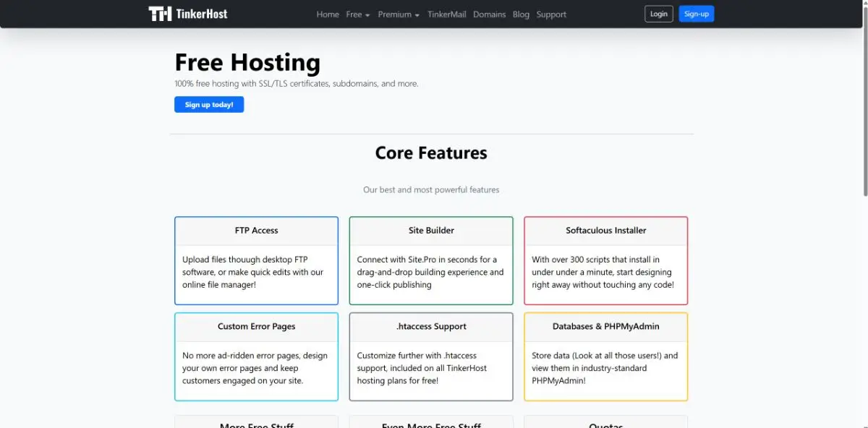This screenshot has height=428, width=868.
Task: Click the Login button
Action: [x=658, y=13]
